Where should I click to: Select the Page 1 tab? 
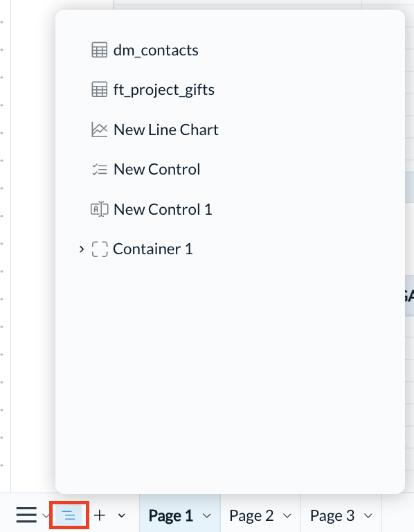(171, 515)
